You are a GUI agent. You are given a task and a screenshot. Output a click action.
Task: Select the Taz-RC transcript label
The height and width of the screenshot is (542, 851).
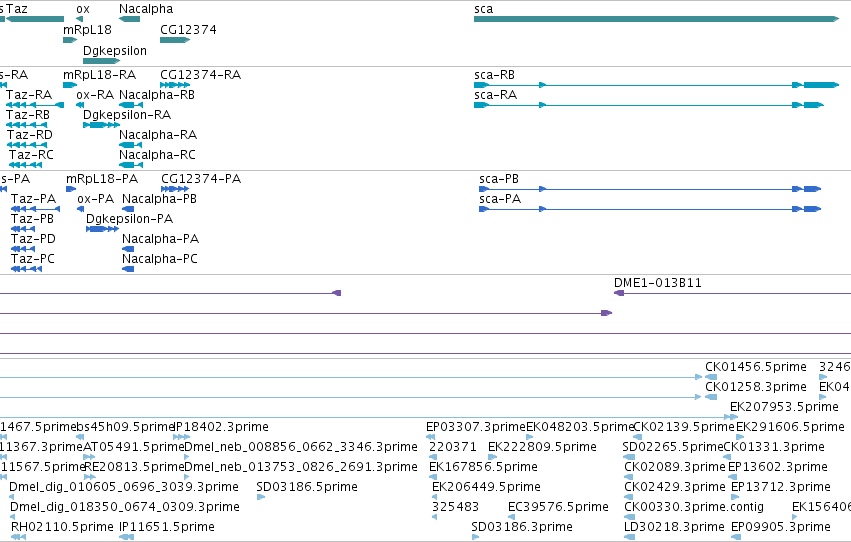pyautogui.click(x=31, y=155)
